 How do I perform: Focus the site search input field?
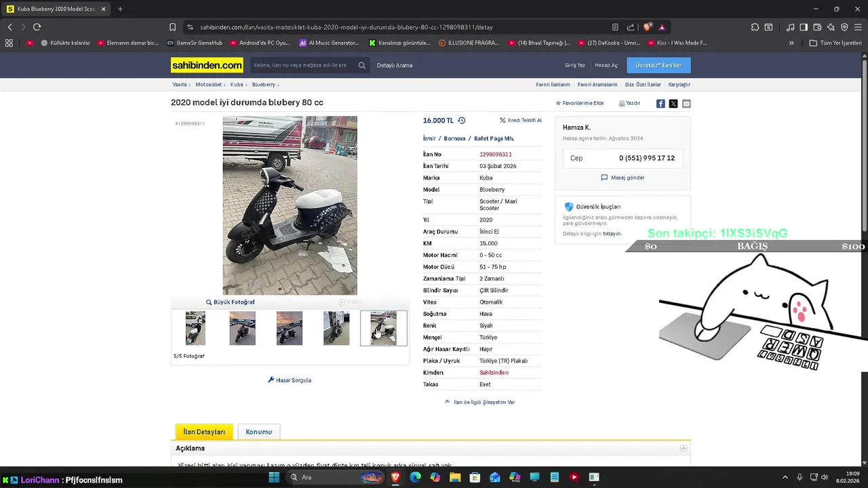[x=301, y=66]
